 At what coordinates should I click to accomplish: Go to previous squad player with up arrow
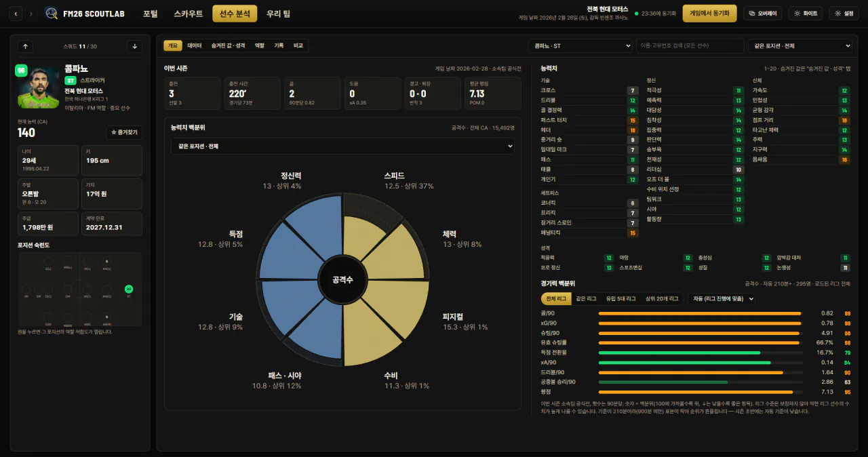(26, 46)
